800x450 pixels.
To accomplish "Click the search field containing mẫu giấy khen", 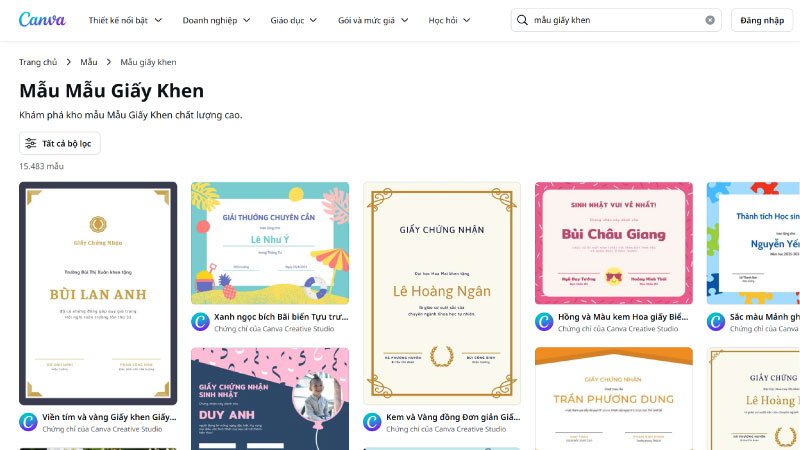I will click(x=616, y=20).
